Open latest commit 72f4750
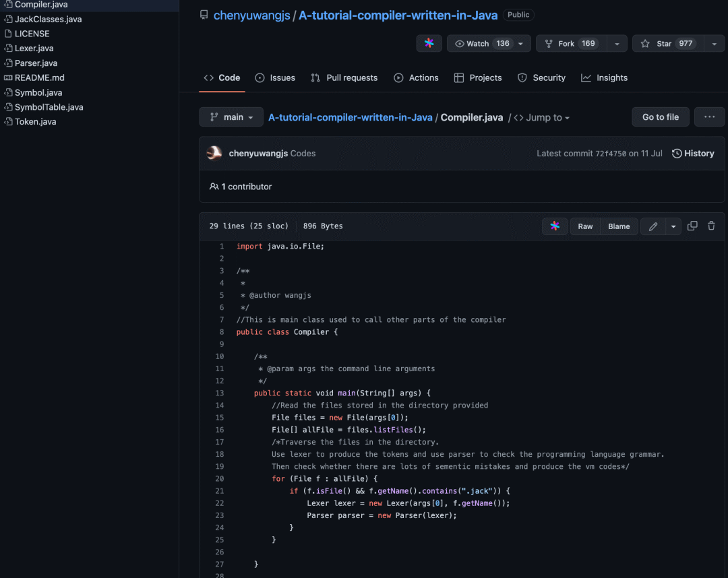Image resolution: width=728 pixels, height=578 pixels. point(611,154)
